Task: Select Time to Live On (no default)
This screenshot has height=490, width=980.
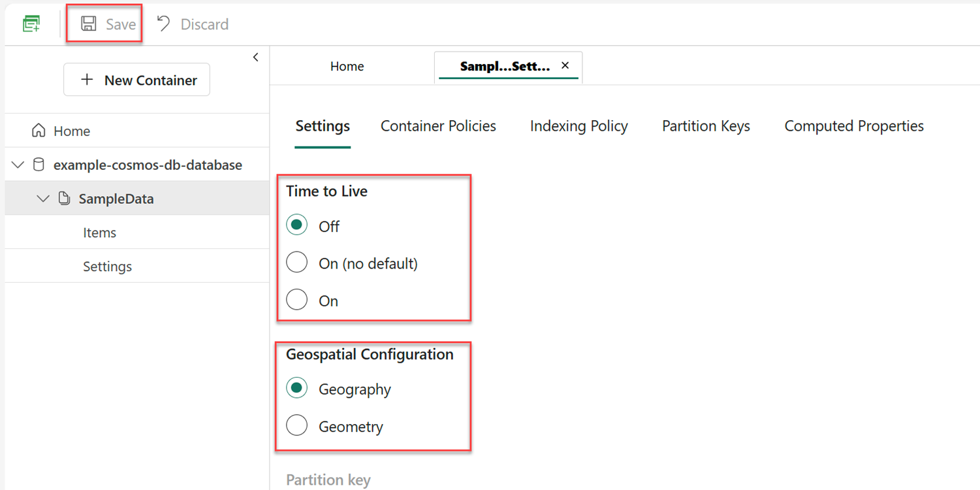Action: pyautogui.click(x=297, y=263)
